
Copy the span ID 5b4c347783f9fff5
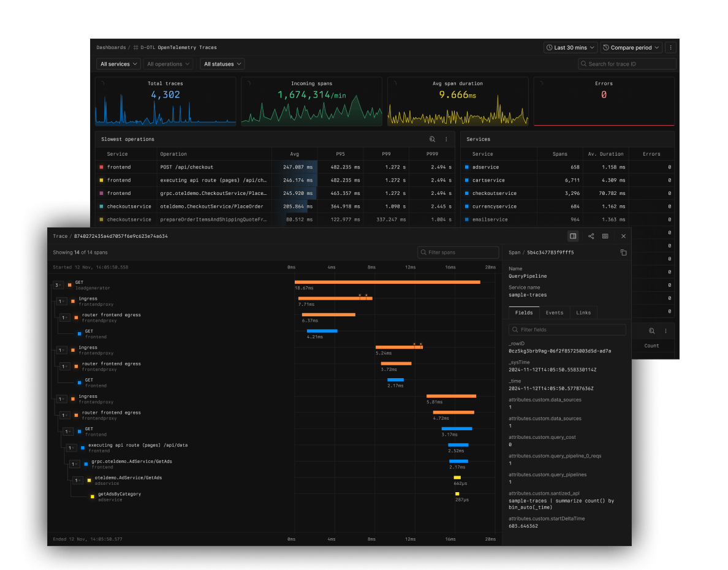tap(623, 252)
